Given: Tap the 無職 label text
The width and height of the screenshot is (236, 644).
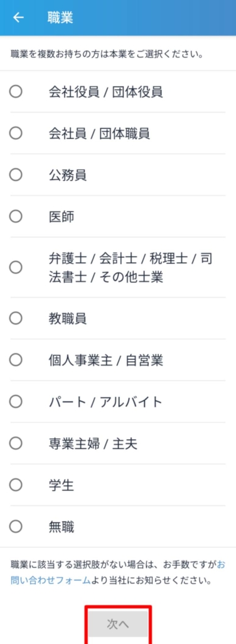Looking at the screenshot, I should [61, 526].
